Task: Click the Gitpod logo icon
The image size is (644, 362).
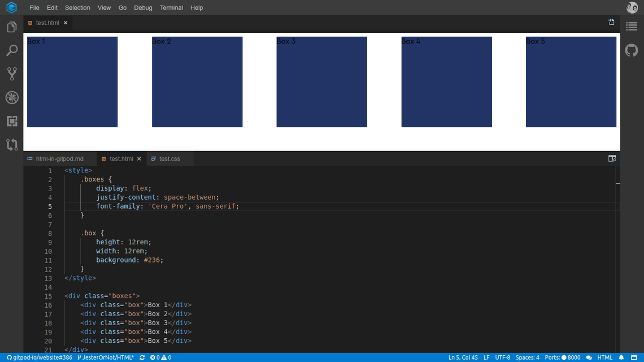Action: 11,7
